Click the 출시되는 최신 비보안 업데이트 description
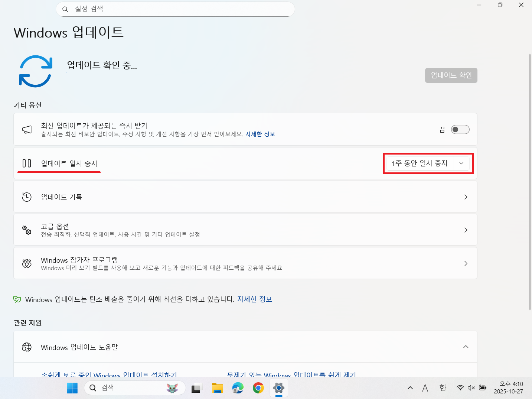This screenshot has height=399, width=532. pos(142,134)
